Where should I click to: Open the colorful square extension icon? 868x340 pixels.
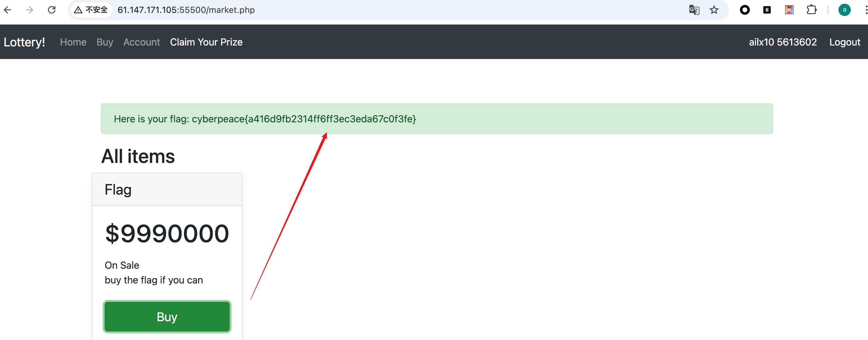pyautogui.click(x=789, y=10)
